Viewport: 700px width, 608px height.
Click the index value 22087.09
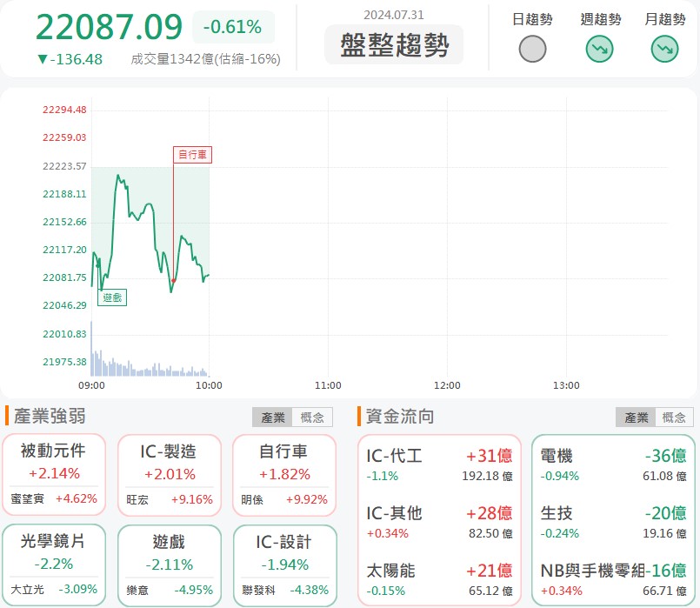coord(110,27)
